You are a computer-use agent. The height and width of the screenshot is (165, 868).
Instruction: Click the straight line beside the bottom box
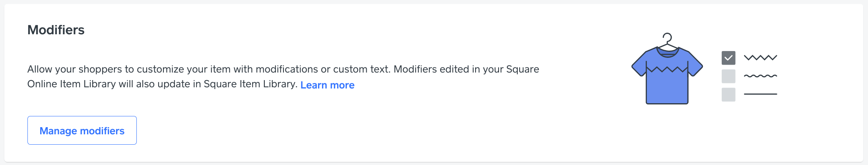760,94
